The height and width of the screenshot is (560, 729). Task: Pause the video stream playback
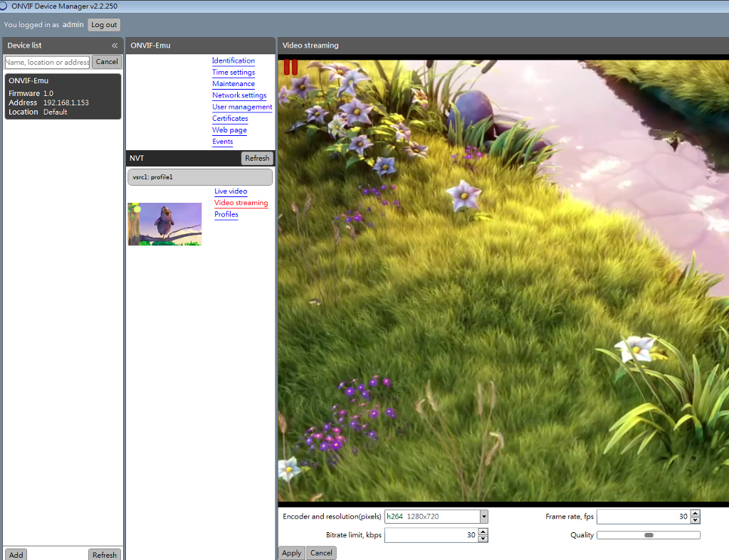[x=290, y=67]
